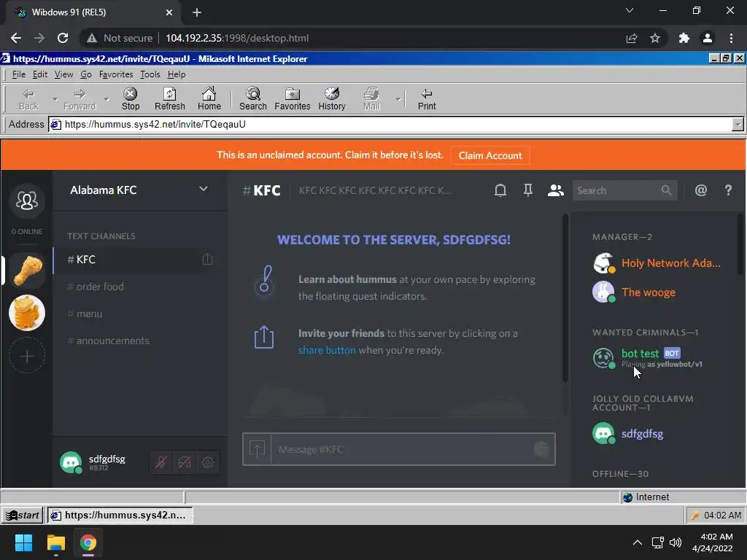The width and height of the screenshot is (747, 560).
Task: Go to Home via toolbar icon
Action: click(x=209, y=99)
